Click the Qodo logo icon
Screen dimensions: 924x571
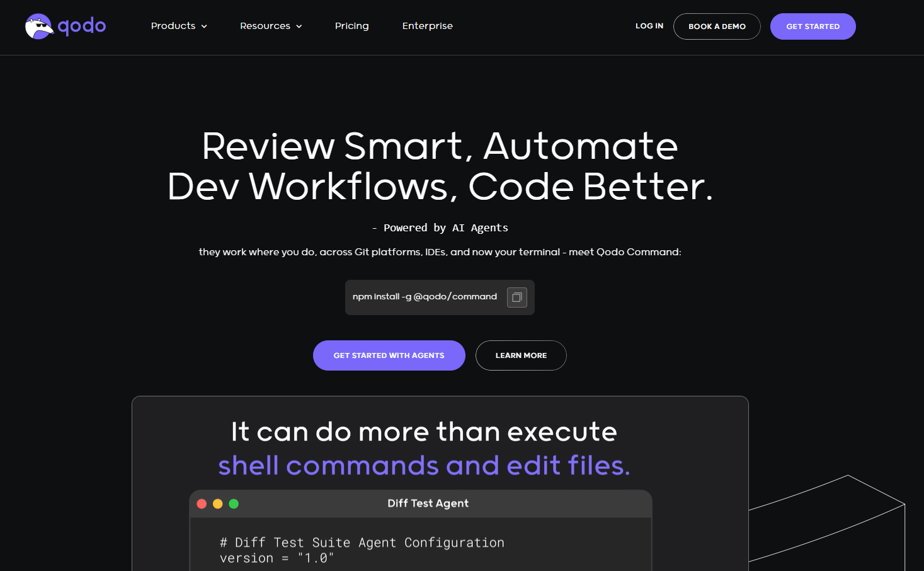click(x=39, y=26)
